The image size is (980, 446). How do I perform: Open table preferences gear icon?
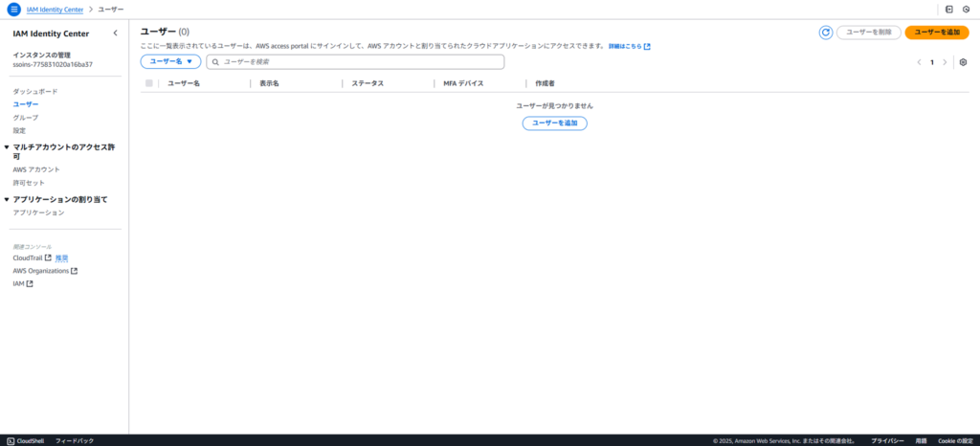pos(963,62)
